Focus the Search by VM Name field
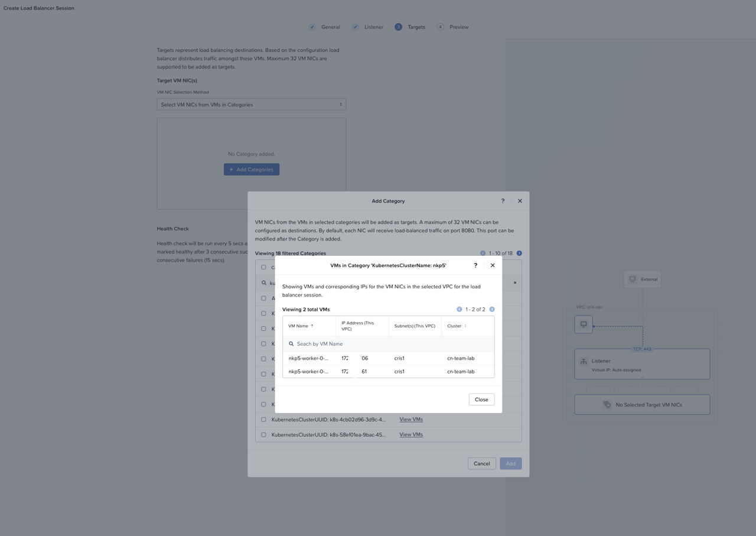The width and height of the screenshot is (756, 536). pos(389,343)
